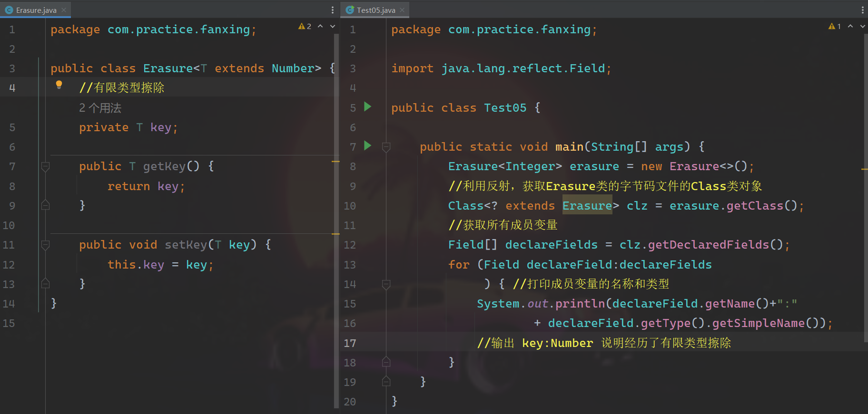Go to previous highlighted problem in Test05.java

pos(850,27)
